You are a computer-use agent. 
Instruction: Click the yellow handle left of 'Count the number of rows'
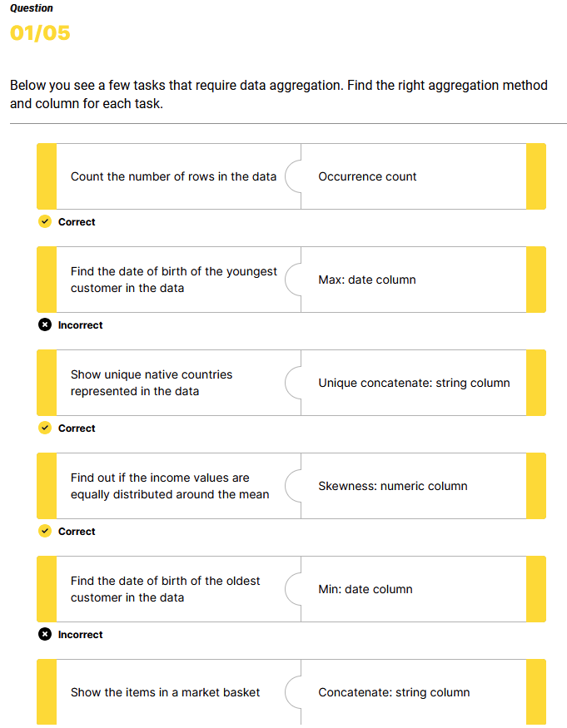47,176
